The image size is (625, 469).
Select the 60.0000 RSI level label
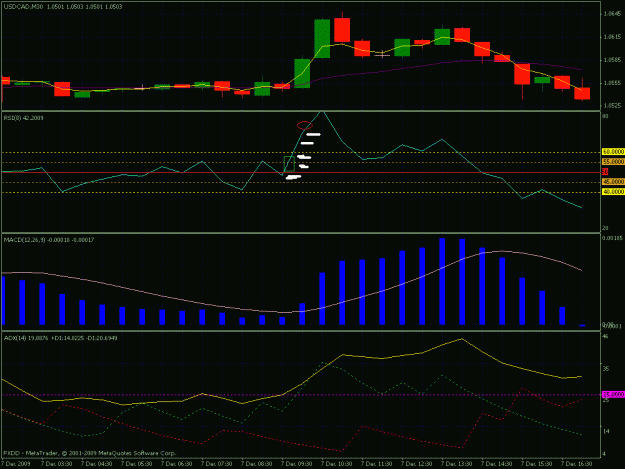613,152
